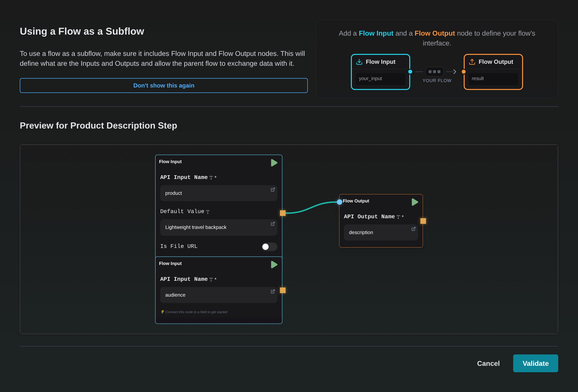
Task: Run the product Flow Input node
Action: (274, 163)
